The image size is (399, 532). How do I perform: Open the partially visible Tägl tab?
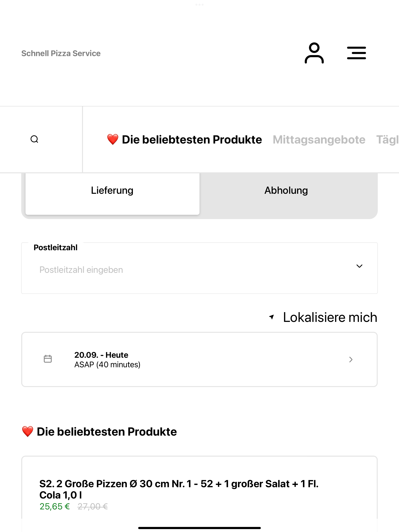tap(388, 140)
